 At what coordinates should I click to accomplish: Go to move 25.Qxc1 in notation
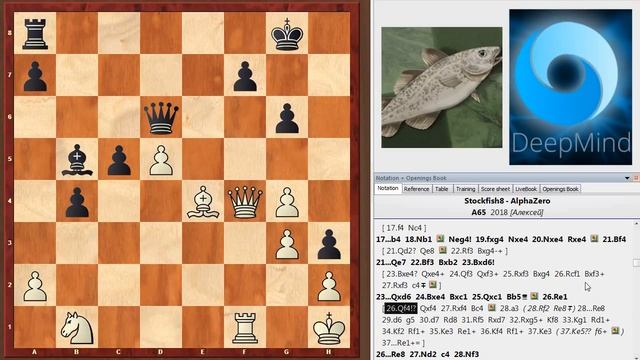(487, 297)
